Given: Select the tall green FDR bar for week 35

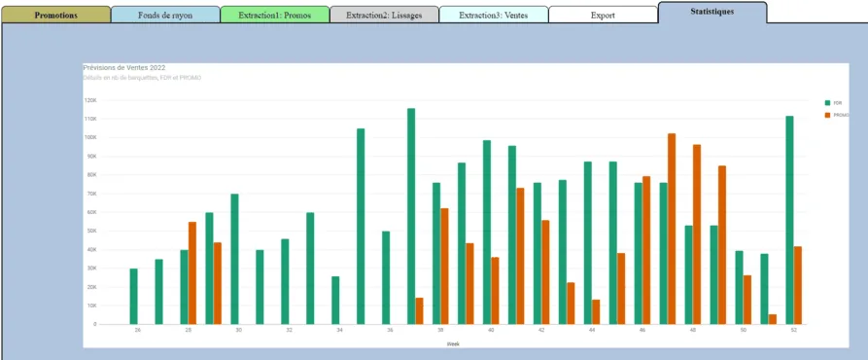Looking at the screenshot, I should click(x=361, y=227).
